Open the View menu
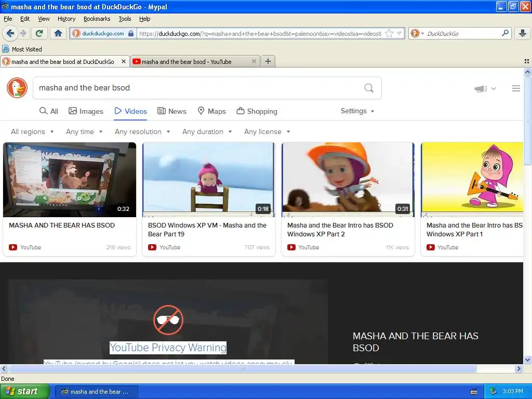The width and height of the screenshot is (532, 399). pos(44,19)
